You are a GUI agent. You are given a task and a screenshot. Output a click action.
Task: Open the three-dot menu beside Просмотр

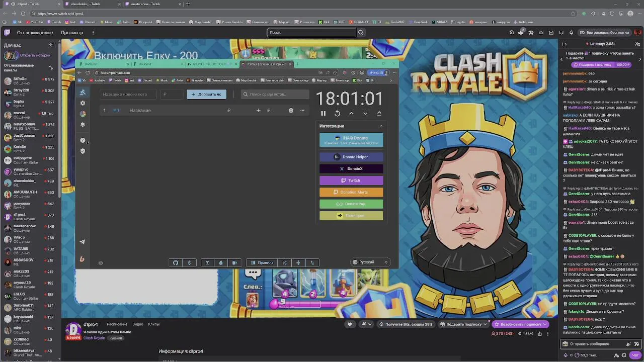[x=93, y=33]
